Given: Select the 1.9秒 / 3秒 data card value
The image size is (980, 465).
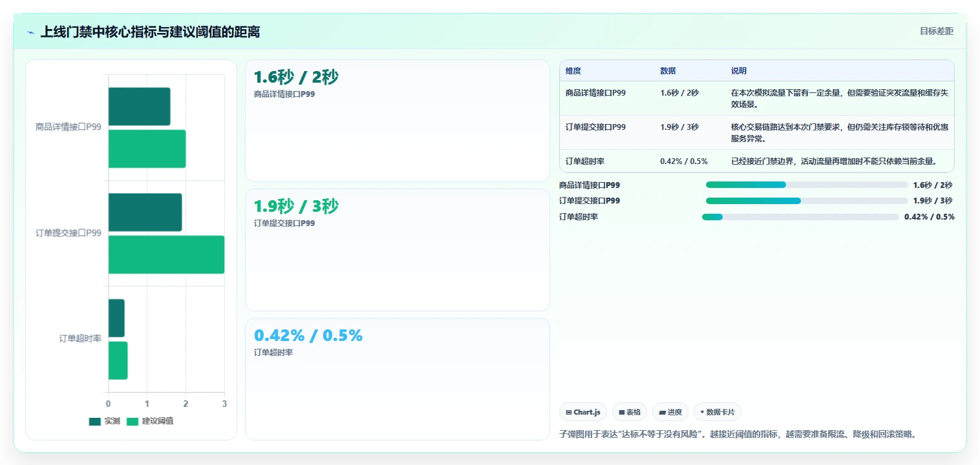Looking at the screenshot, I should [296, 207].
